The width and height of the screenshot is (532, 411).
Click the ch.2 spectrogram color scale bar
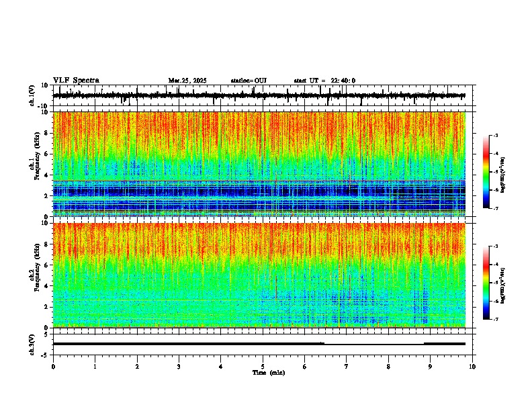coord(486,283)
